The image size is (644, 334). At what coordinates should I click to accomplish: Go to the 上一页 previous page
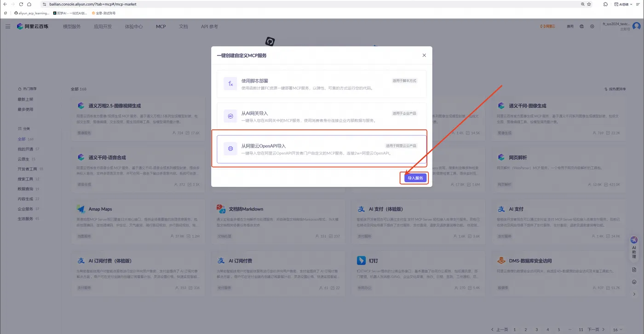coord(499,330)
